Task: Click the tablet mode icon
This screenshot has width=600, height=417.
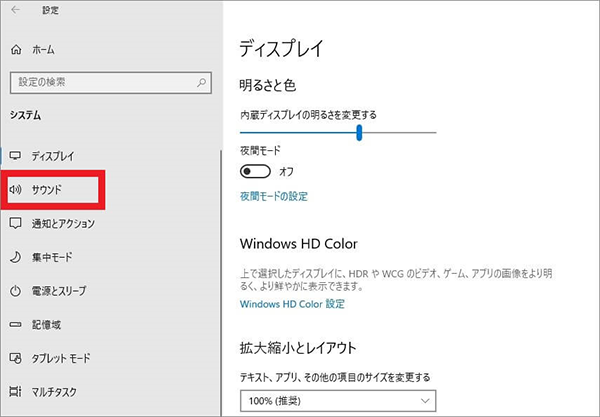Action: (x=15, y=358)
